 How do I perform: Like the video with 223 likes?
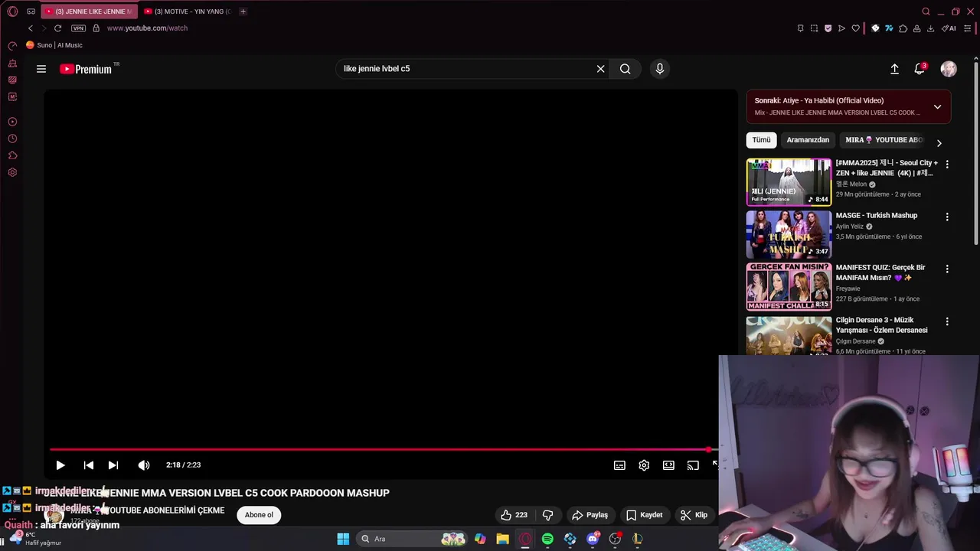pos(514,515)
